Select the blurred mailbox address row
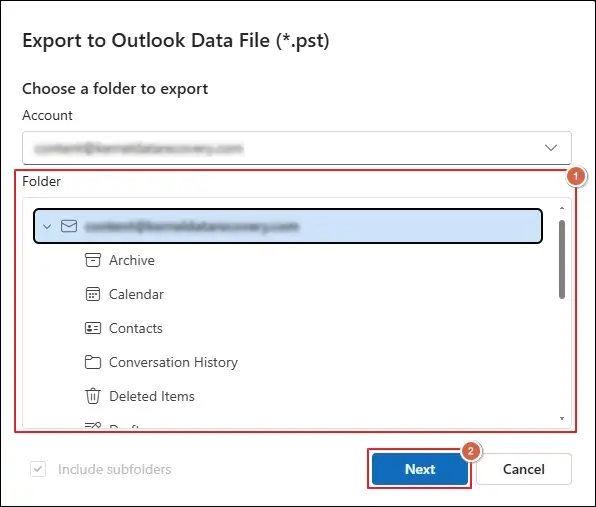Screen dimensions: 596x507 (x=288, y=226)
